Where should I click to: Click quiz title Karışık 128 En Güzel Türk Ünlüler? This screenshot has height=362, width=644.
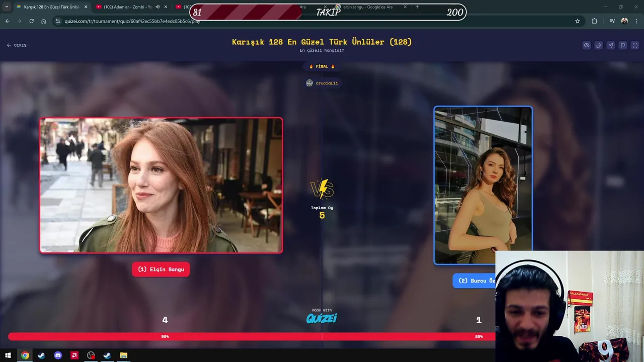click(x=322, y=42)
